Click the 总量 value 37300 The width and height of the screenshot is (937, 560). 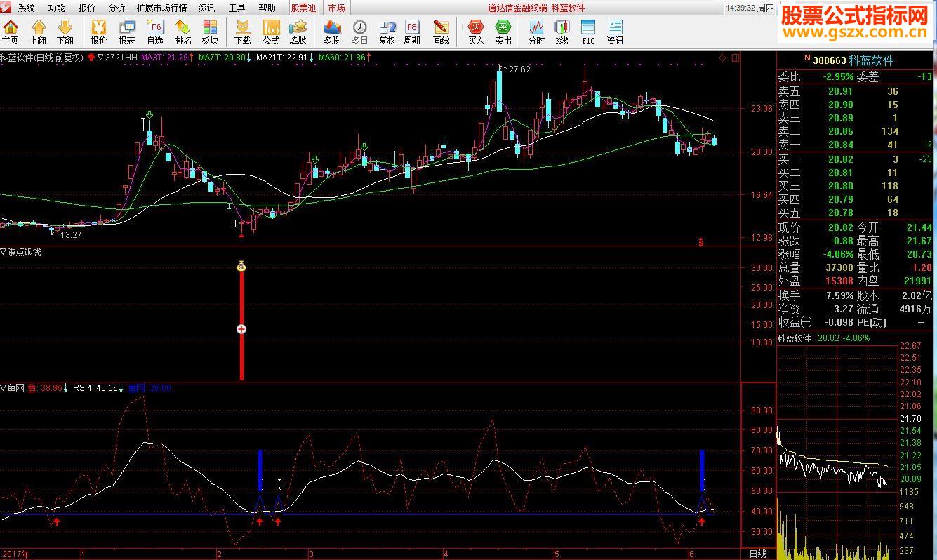[838, 267]
